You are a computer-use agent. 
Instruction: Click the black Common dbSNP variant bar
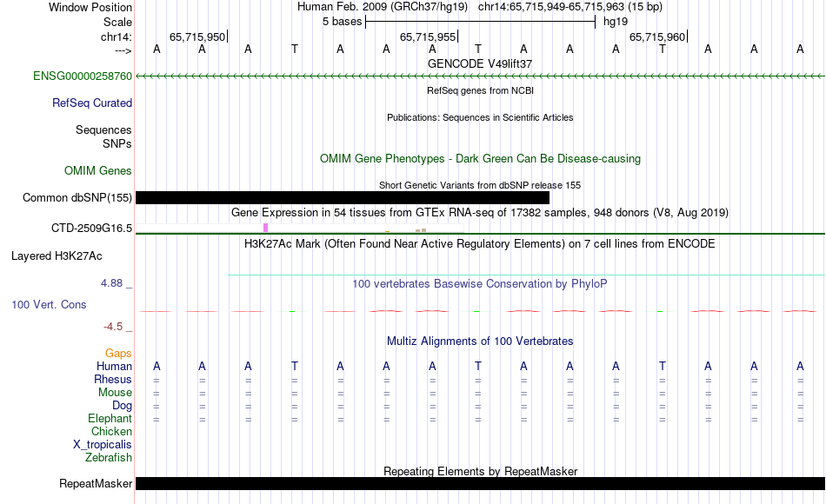coord(343,197)
